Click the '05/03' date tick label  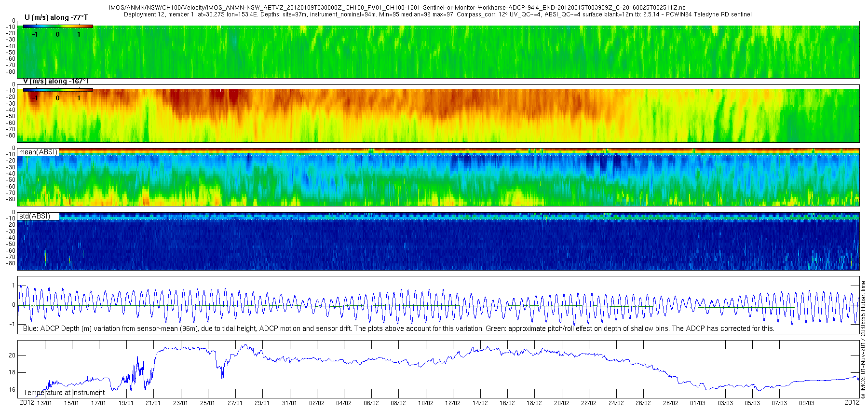click(752, 403)
